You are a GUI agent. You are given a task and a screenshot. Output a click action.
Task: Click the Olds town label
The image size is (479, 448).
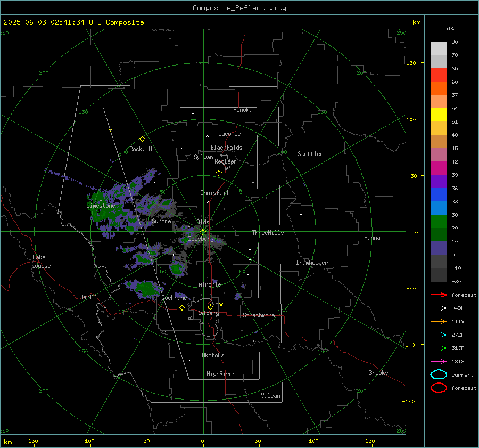tap(203, 222)
